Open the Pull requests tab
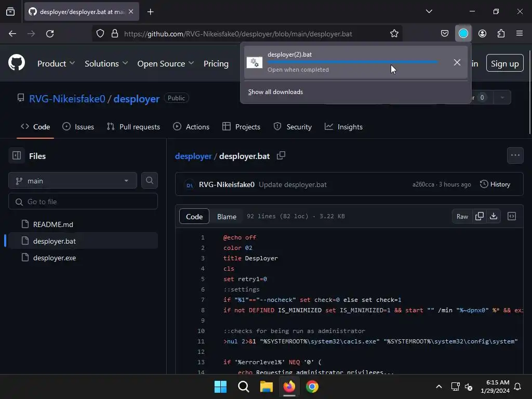The height and width of the screenshot is (399, 532). tap(134, 127)
